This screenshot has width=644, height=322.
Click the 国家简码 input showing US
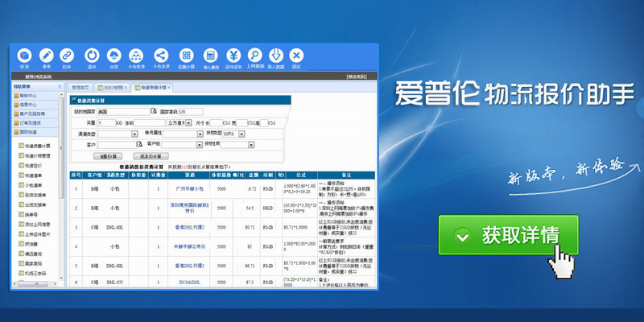click(191, 111)
